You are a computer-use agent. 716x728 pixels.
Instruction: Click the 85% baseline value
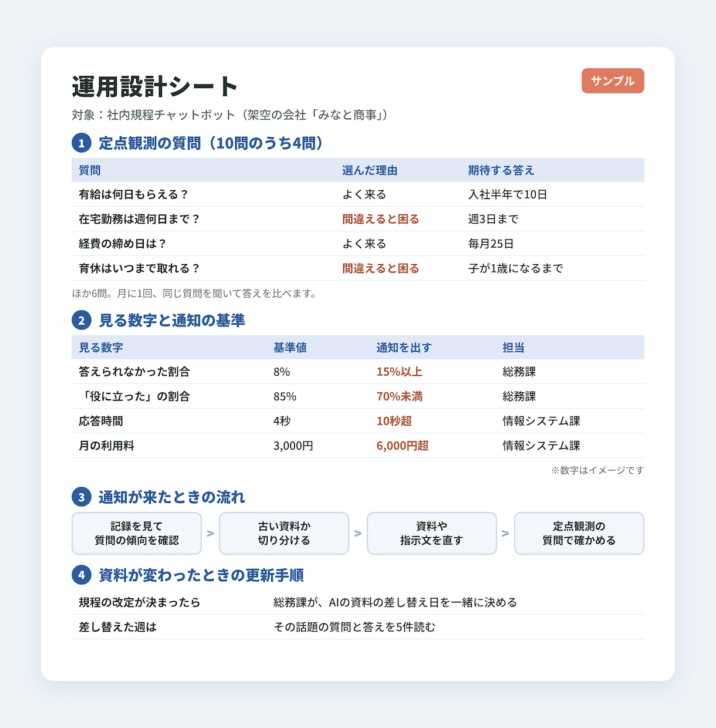point(285,396)
